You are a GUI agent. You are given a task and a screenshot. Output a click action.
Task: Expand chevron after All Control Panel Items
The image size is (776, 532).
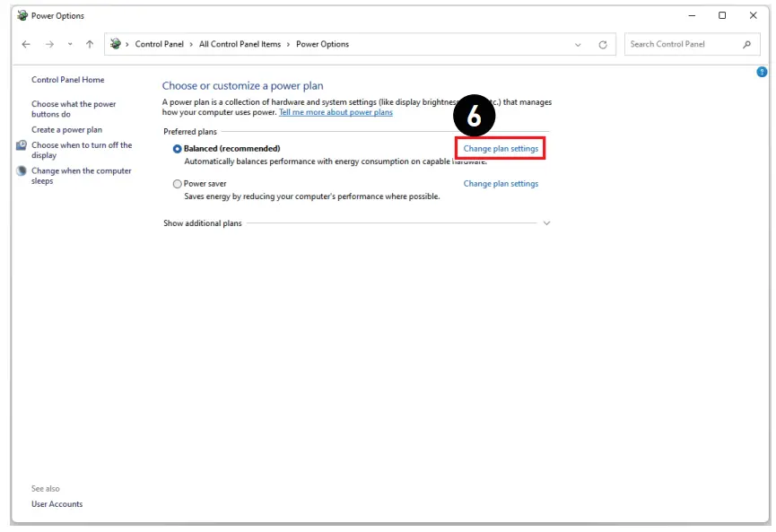click(288, 44)
